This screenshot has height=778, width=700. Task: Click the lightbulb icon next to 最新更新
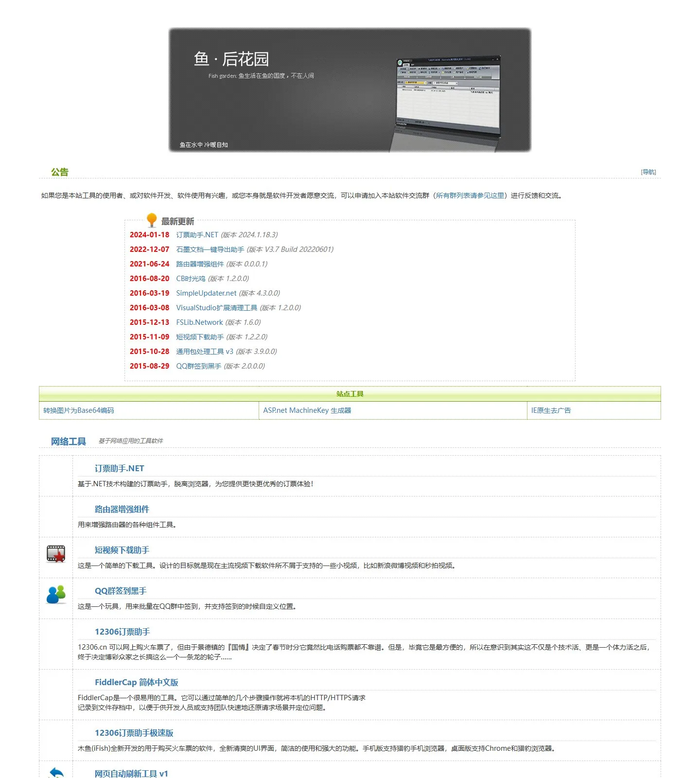(152, 220)
